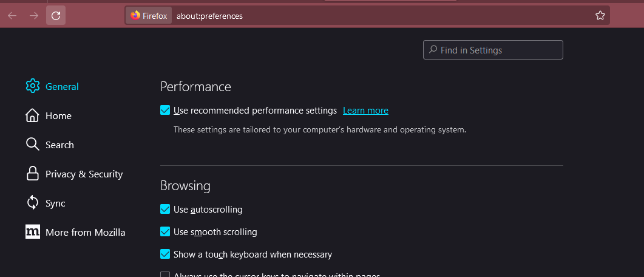Click the Home house icon in sidebar

[33, 115]
